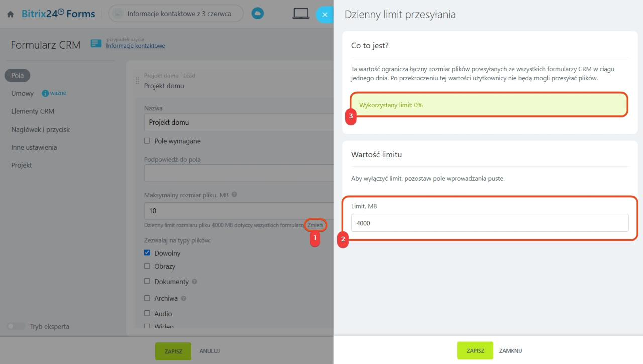Click ZAMKNIJ in the side panel

(x=510, y=351)
